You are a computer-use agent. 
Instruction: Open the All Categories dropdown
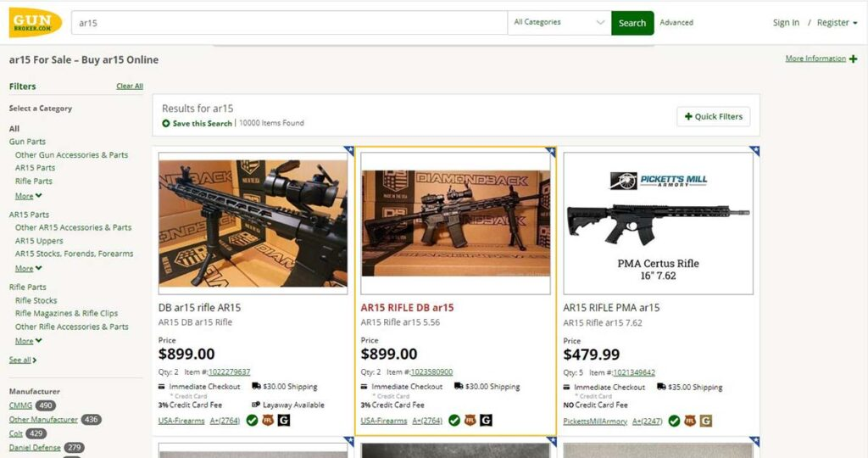[x=559, y=23]
